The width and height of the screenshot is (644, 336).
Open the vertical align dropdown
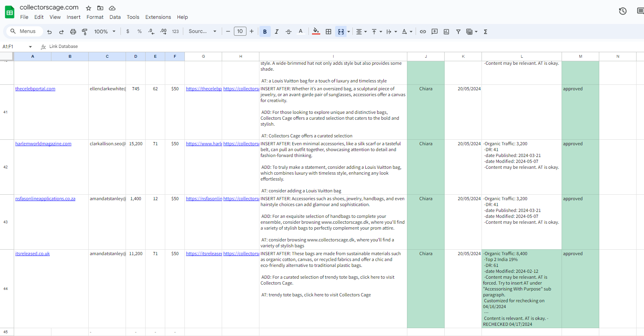point(376,32)
